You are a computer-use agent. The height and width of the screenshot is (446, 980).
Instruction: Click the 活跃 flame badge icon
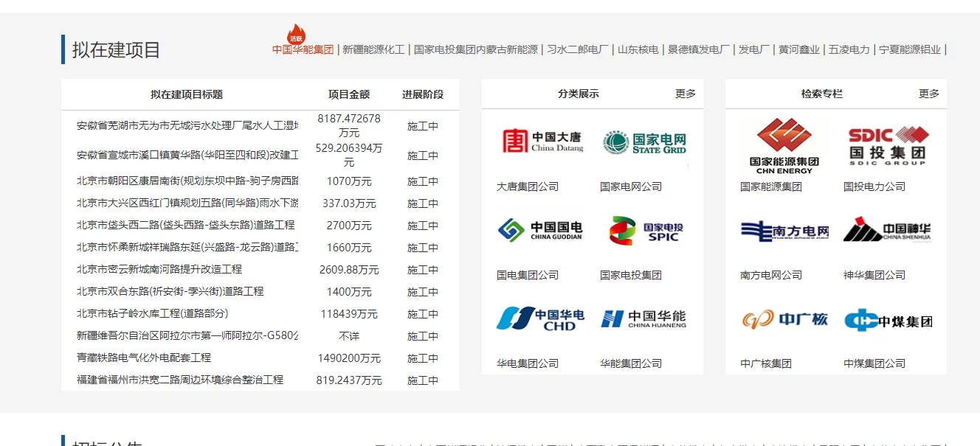[x=297, y=35]
